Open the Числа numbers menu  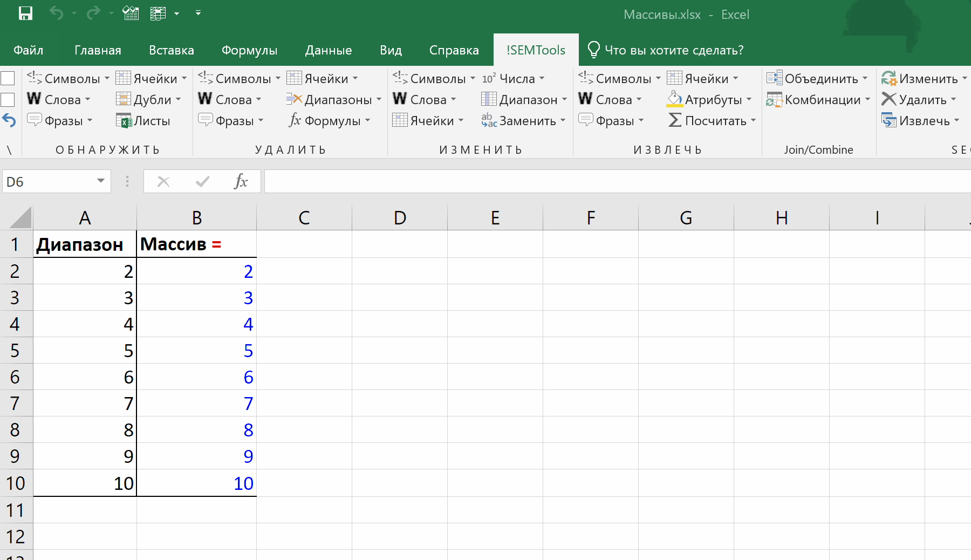[513, 79]
